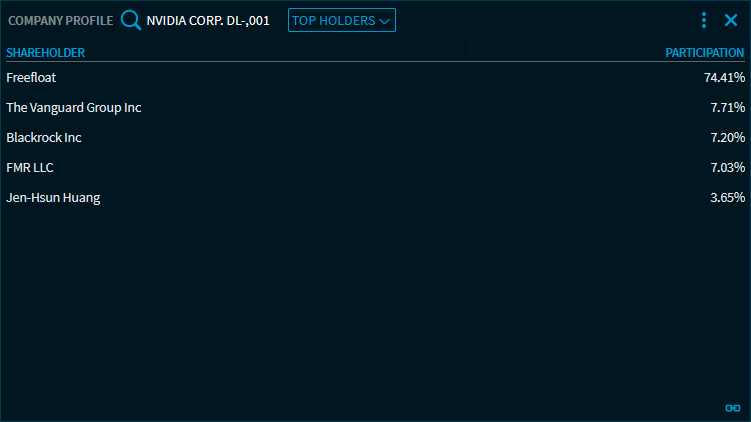Click the Blackrock Inc shareholder entry
The image size is (751, 422).
coord(44,137)
